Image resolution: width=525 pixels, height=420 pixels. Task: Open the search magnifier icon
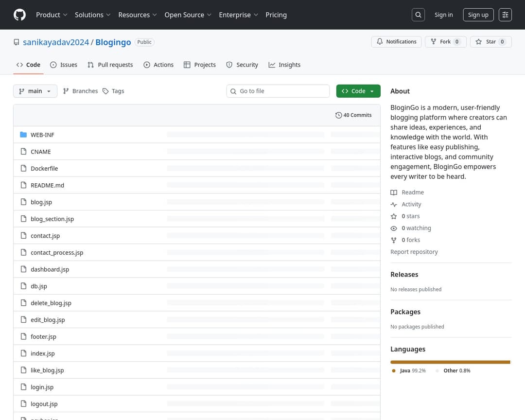click(418, 15)
